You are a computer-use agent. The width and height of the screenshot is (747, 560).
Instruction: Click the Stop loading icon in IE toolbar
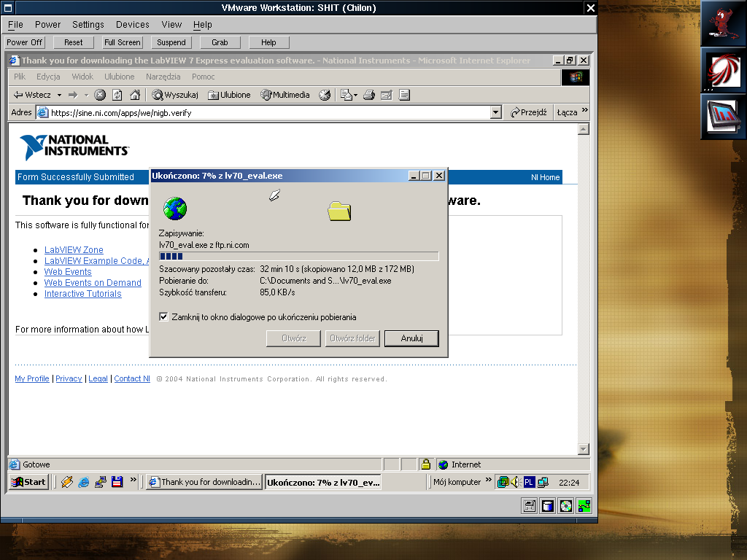[100, 95]
